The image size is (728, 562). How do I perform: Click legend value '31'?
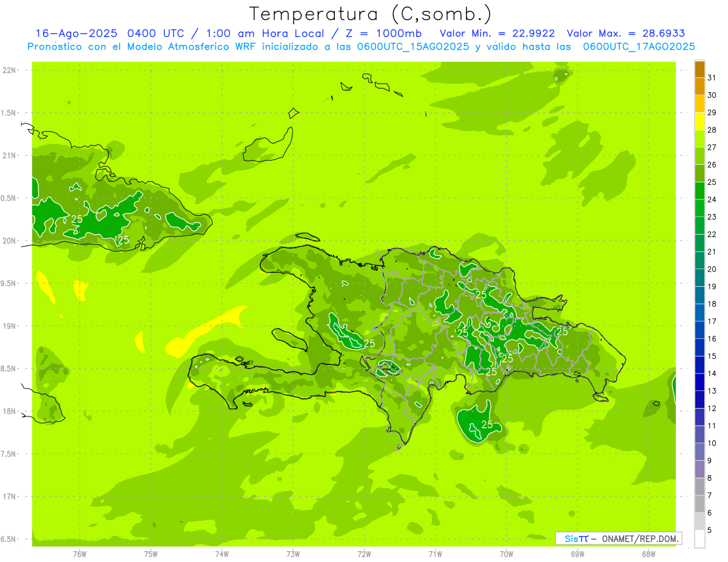pyautogui.click(x=712, y=78)
